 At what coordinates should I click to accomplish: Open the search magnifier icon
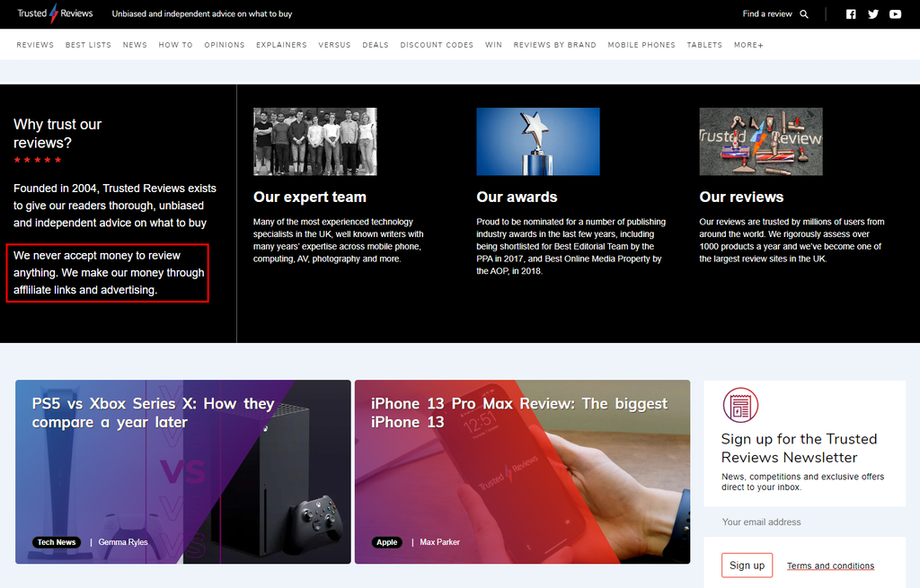click(804, 14)
